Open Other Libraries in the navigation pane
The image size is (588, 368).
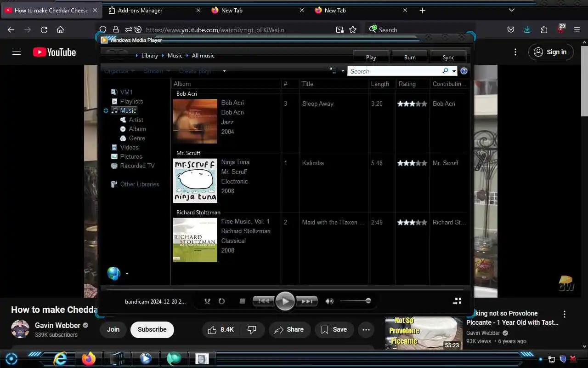tap(139, 184)
